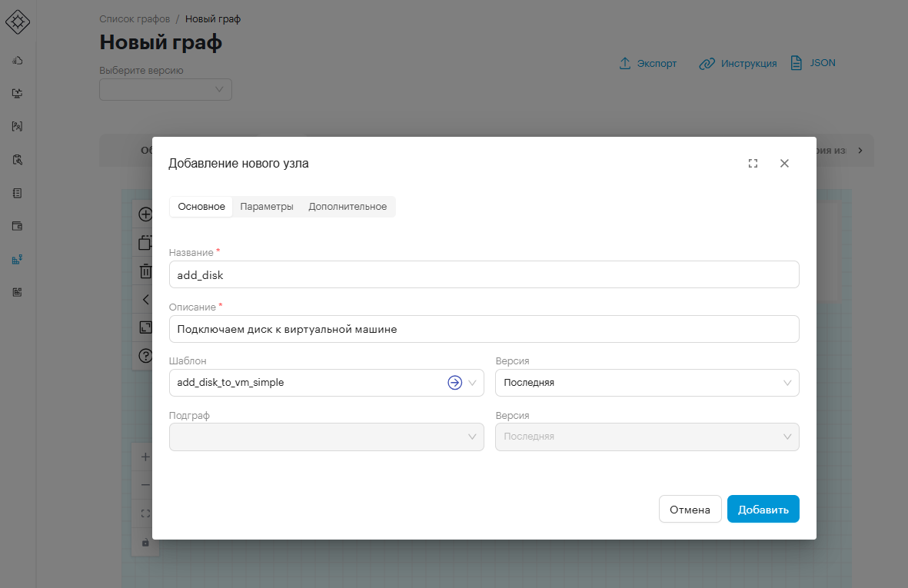
Task: Open the Инструкция link
Action: (x=738, y=63)
